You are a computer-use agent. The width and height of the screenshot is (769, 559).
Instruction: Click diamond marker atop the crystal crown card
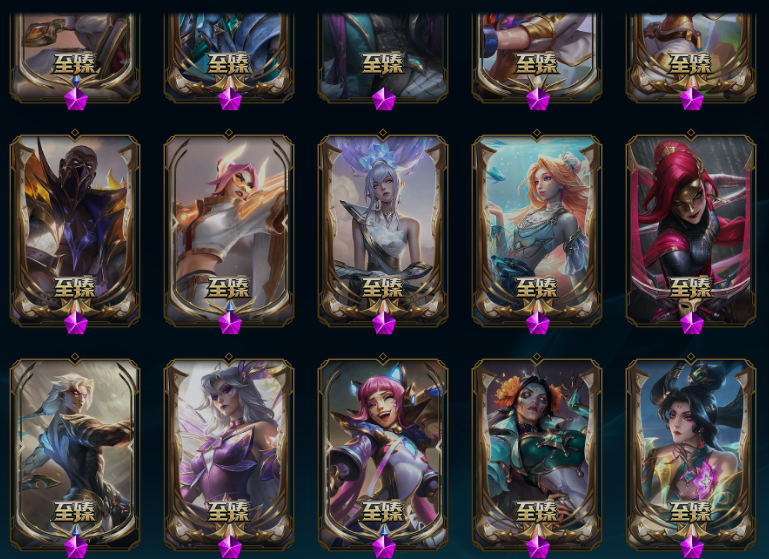(x=383, y=133)
